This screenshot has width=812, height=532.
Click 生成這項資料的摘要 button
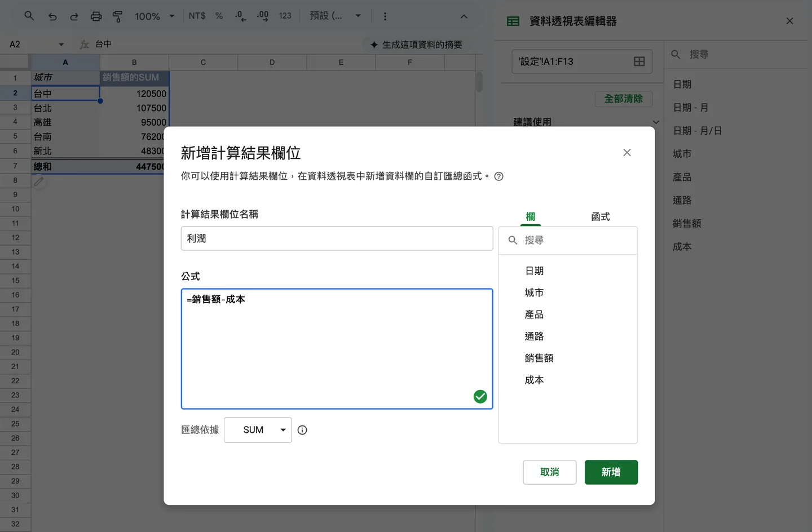click(416, 45)
